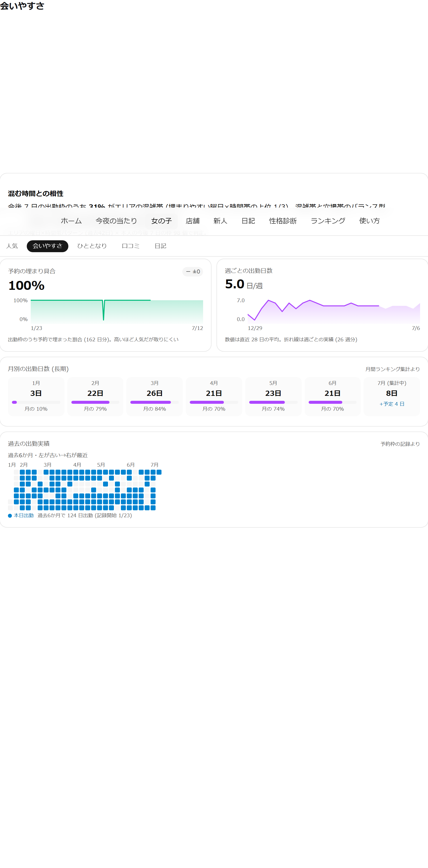Go to ランキング in the navigation
Viewport: 428px width, 868px height.
[x=328, y=221]
